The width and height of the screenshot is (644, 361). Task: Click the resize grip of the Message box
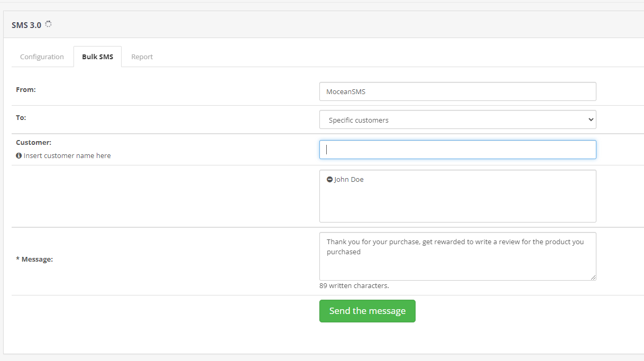pos(594,277)
